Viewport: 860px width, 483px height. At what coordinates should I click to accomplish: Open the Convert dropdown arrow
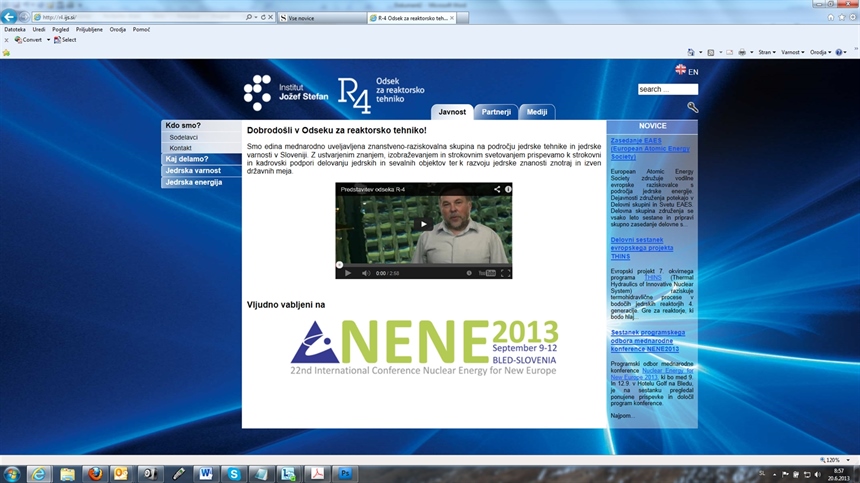coord(48,40)
